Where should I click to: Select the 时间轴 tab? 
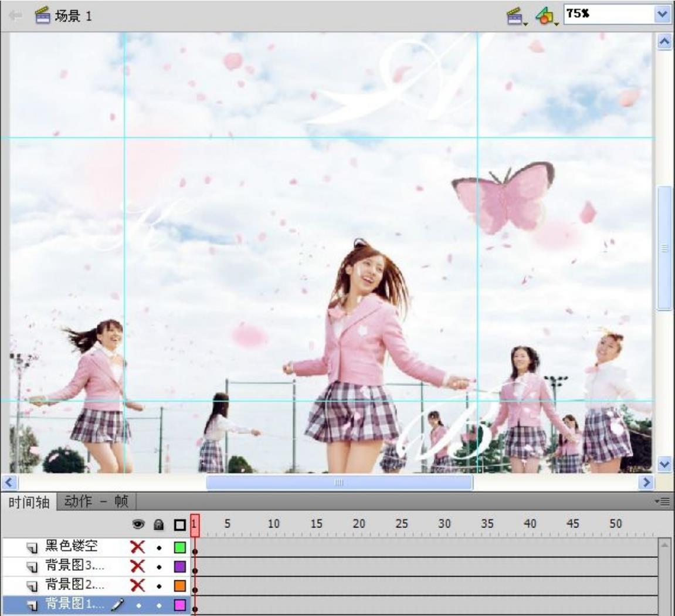pyautogui.click(x=29, y=502)
